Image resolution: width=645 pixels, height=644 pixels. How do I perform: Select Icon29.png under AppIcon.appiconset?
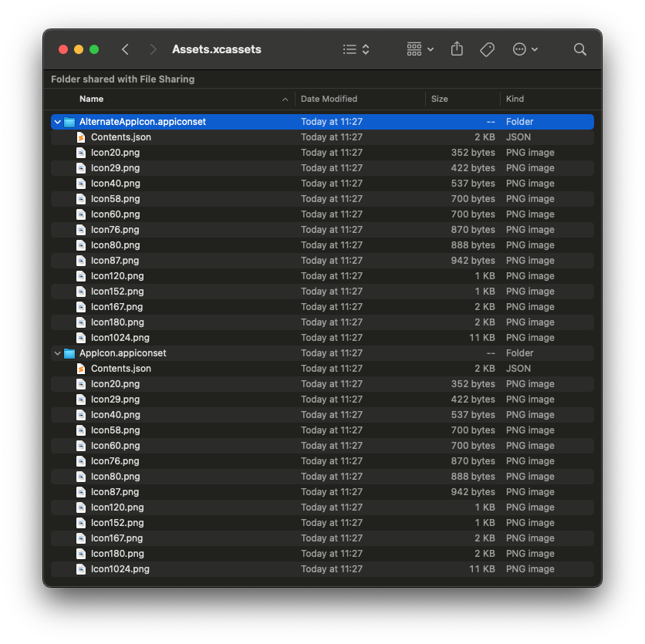pos(322,400)
